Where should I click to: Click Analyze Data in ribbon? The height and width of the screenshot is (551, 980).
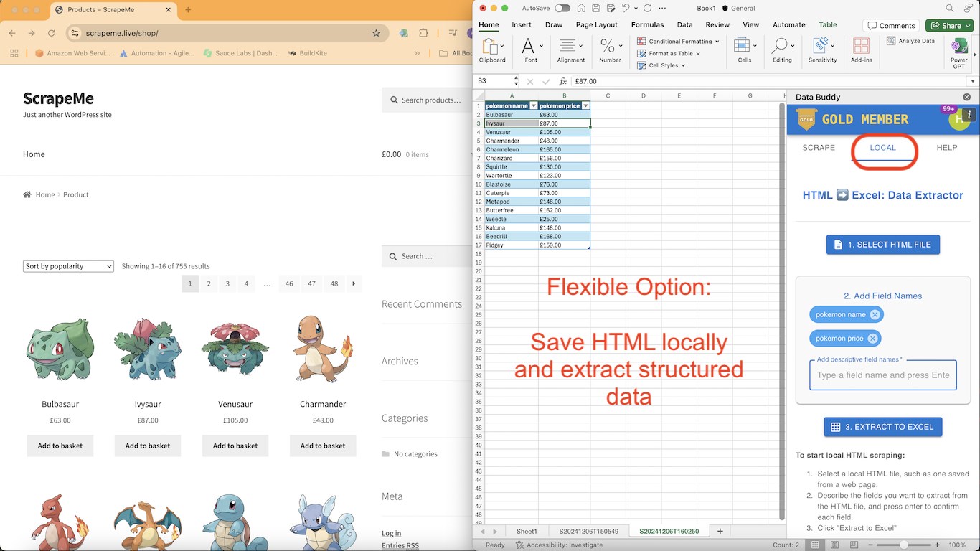click(911, 41)
